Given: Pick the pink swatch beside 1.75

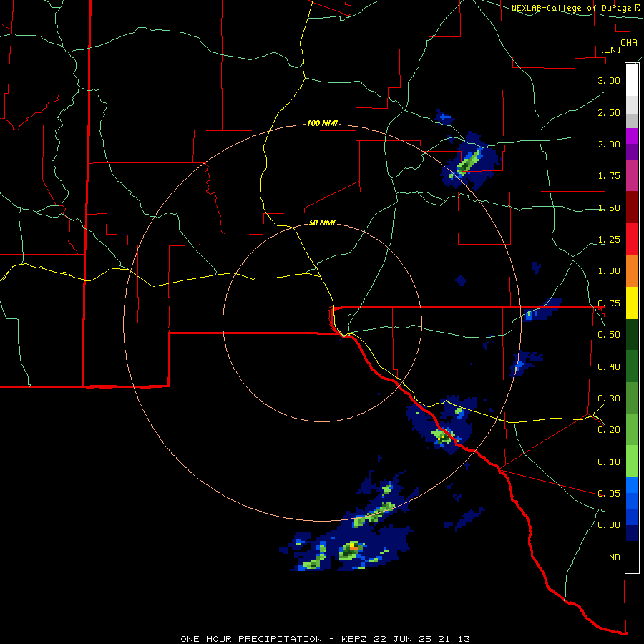Looking at the screenshot, I should (x=632, y=175).
